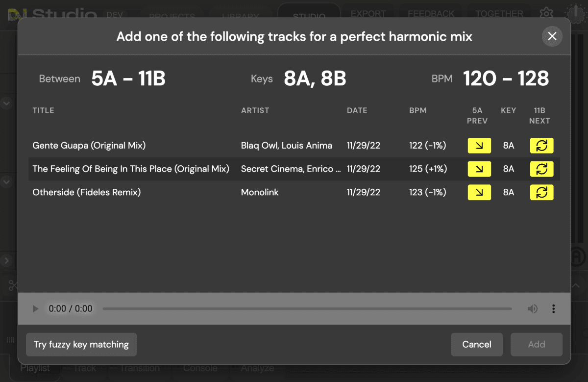Toggle preview playback for Otherside
Viewport: 588px width, 382px height.
479,192
